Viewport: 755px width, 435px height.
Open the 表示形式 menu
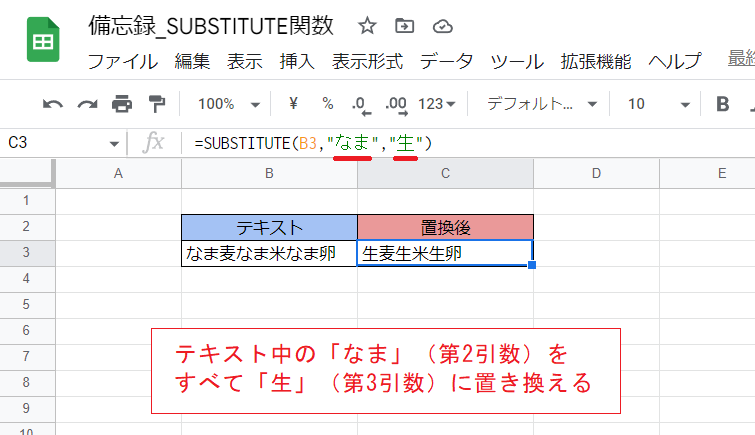367,62
